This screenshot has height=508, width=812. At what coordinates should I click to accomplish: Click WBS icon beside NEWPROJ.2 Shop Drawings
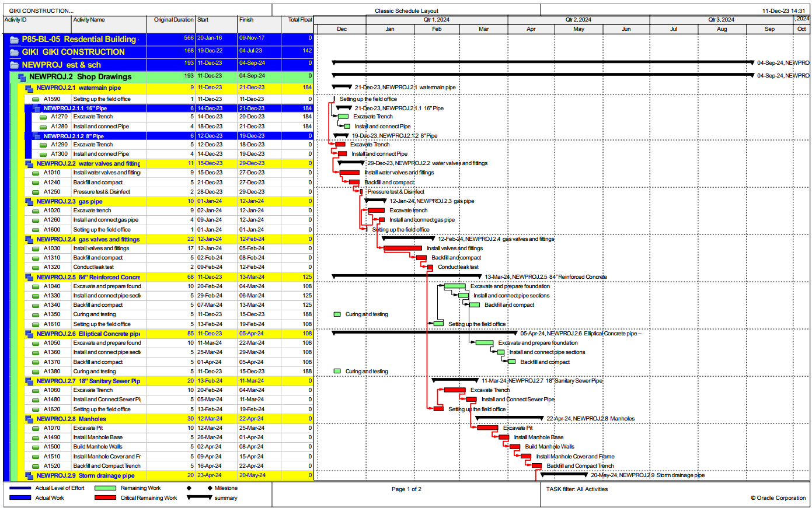[x=22, y=77]
